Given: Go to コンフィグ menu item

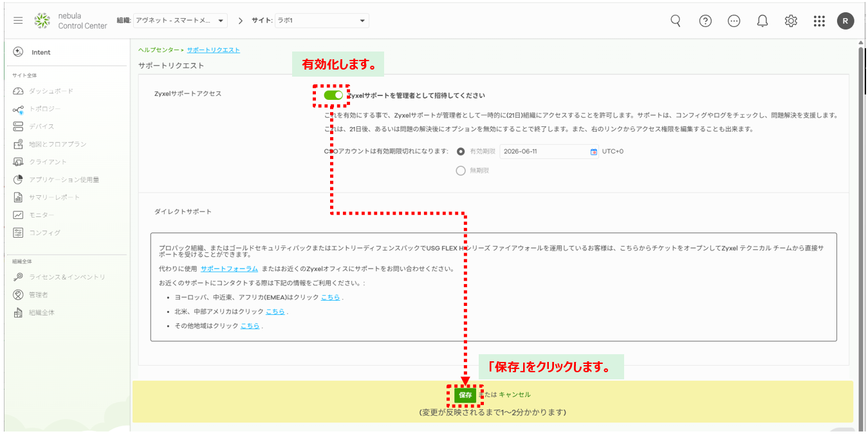Looking at the screenshot, I should (44, 232).
